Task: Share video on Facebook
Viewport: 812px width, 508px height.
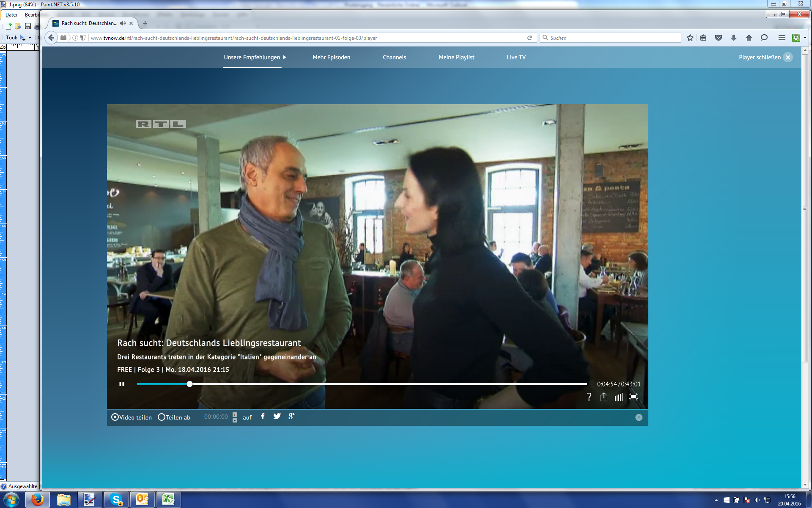Action: (x=263, y=417)
